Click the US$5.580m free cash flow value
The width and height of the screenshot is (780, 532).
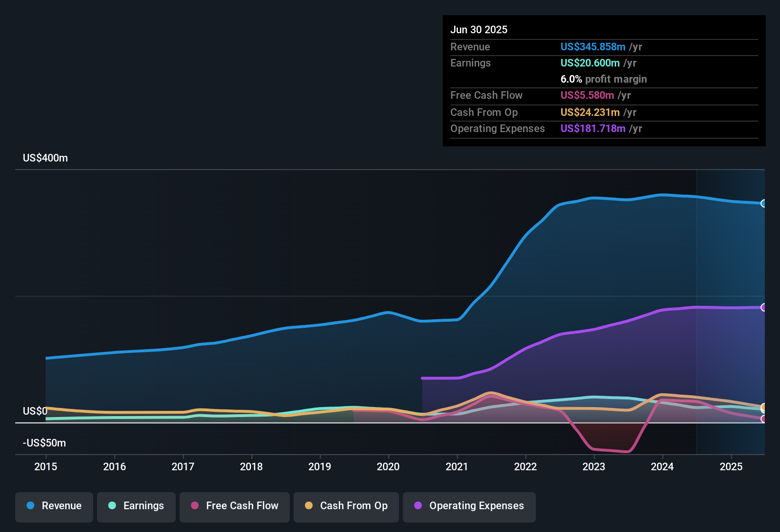click(587, 95)
